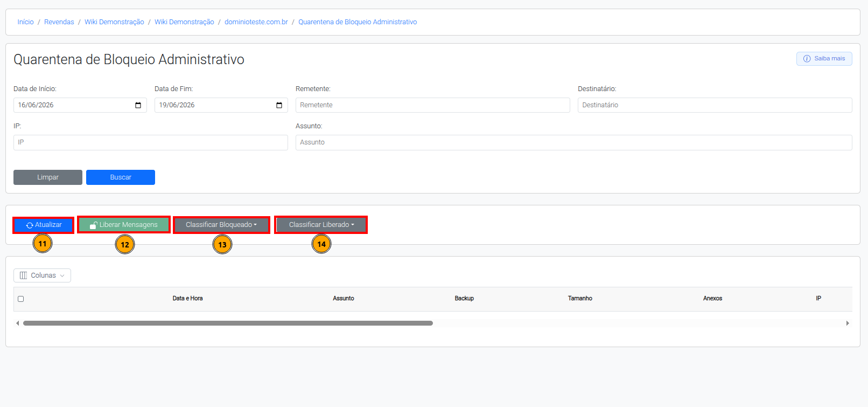868x407 pixels.
Task: Go to Início breadcrumb
Action: pos(25,22)
